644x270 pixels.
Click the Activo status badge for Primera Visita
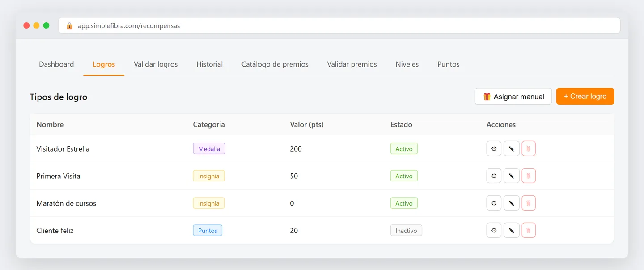(404, 176)
